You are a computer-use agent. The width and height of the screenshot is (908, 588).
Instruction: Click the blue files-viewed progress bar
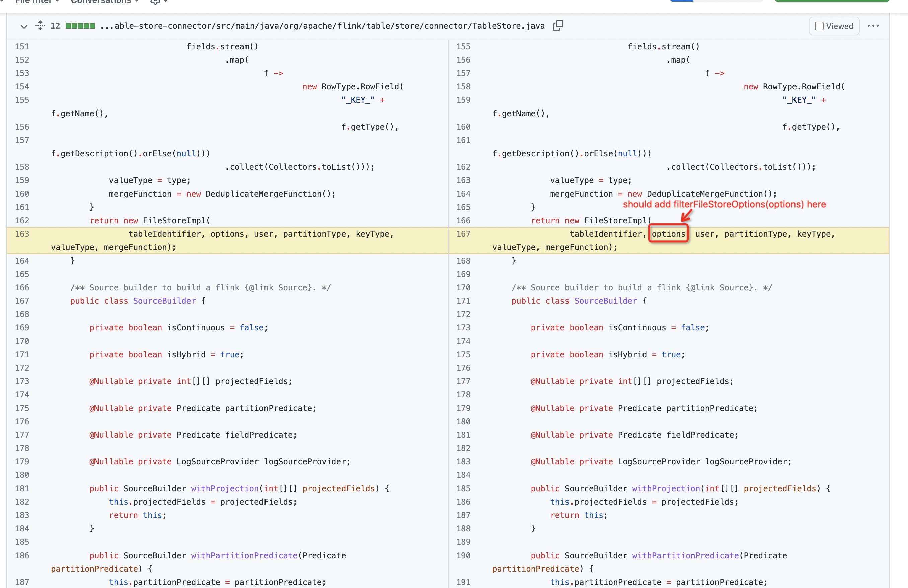click(681, 1)
